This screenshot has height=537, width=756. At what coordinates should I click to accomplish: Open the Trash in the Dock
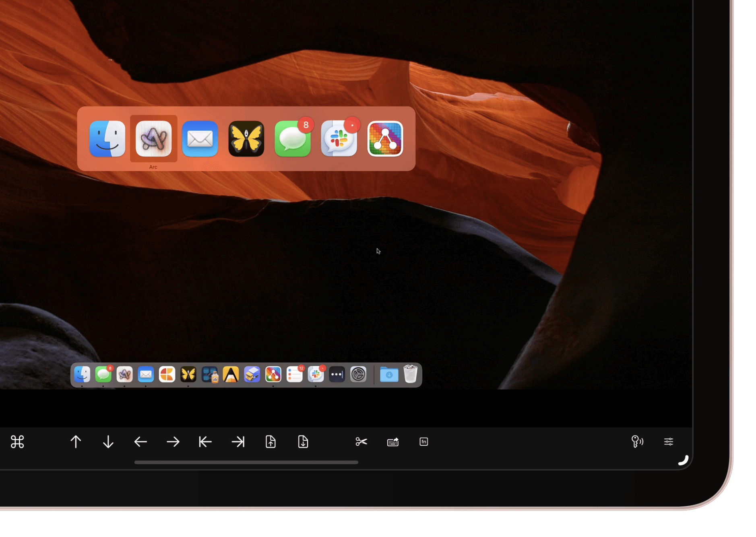(410, 374)
